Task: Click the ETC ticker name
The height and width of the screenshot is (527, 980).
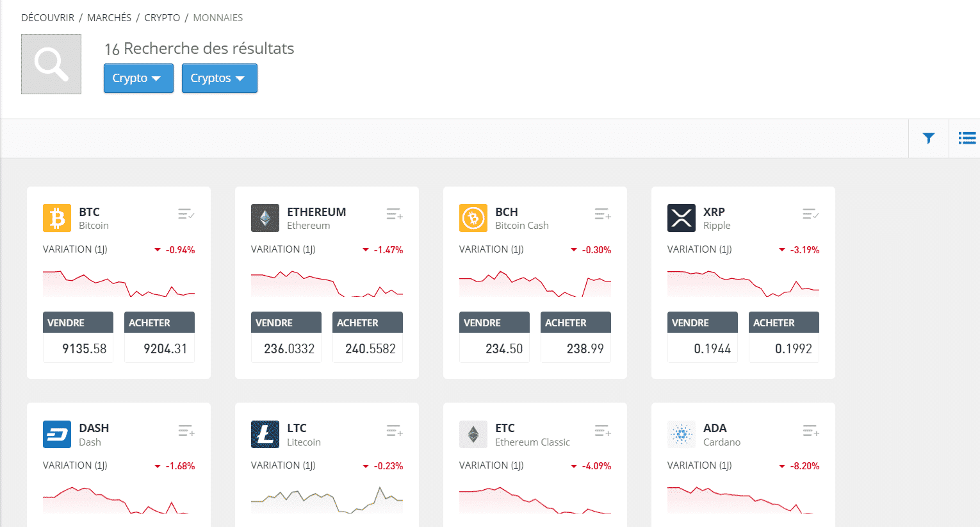Action: point(505,428)
